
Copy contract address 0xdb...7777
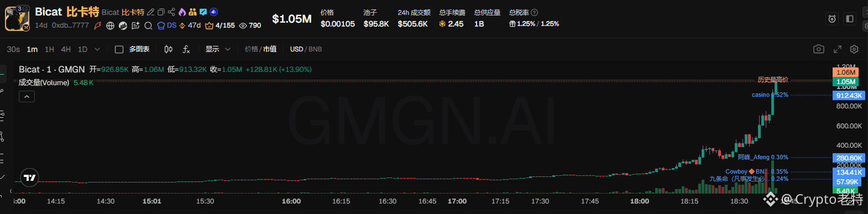click(70, 25)
